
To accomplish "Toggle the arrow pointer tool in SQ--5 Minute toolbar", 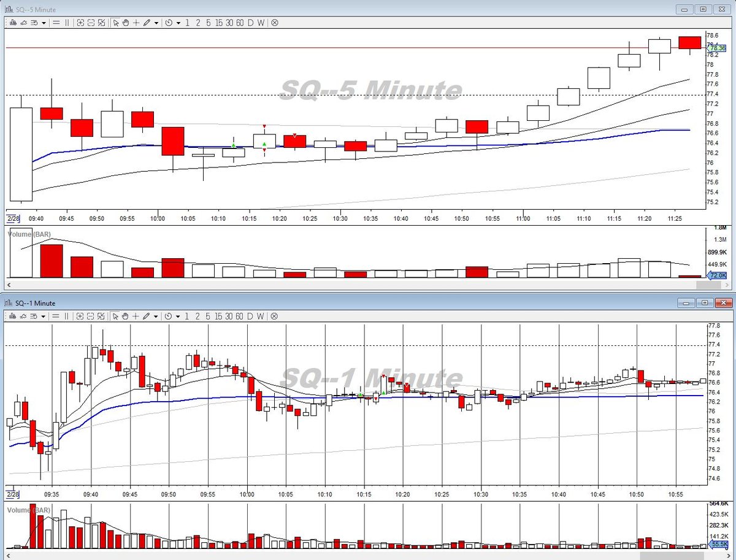I will pos(116,23).
